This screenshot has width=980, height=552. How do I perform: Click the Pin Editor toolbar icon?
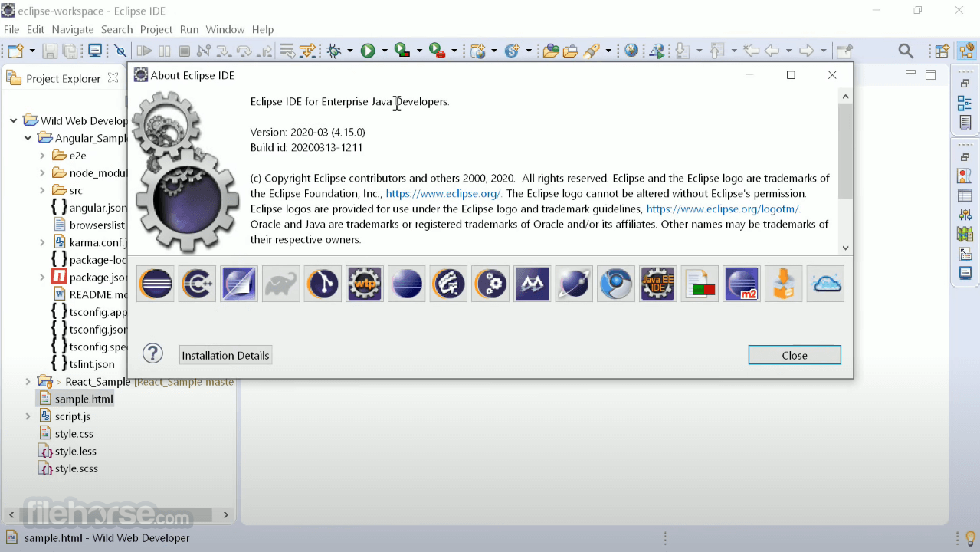(x=844, y=51)
